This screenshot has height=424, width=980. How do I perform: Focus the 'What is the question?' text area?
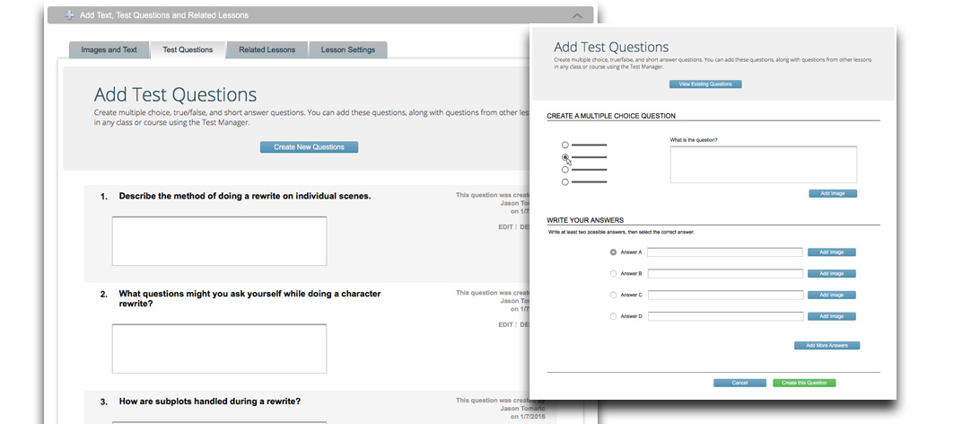click(763, 164)
